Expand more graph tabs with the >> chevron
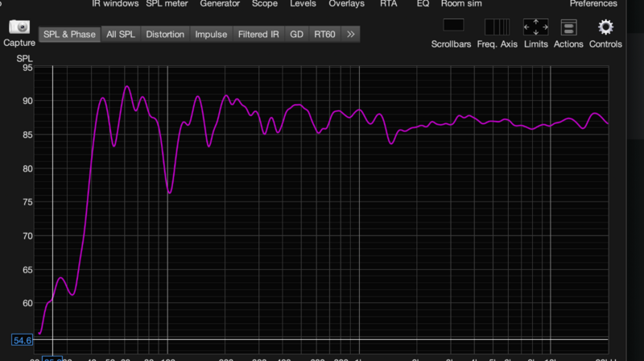The width and height of the screenshot is (644, 361). (350, 35)
